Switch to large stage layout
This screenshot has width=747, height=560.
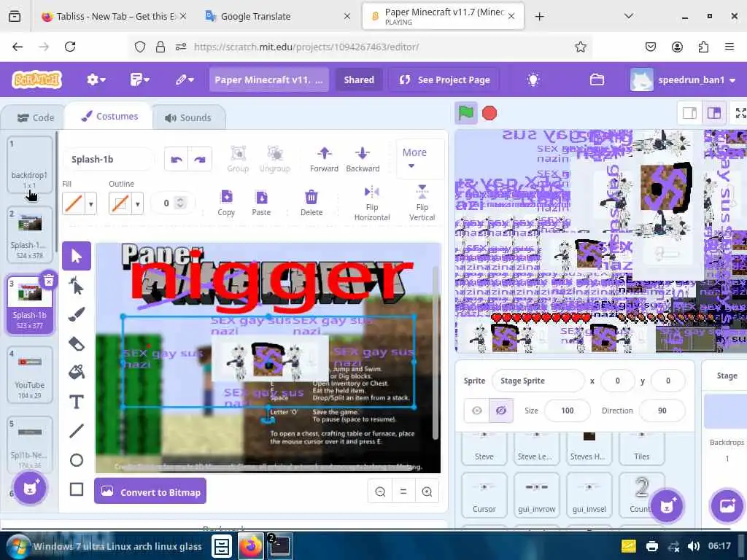point(713,113)
